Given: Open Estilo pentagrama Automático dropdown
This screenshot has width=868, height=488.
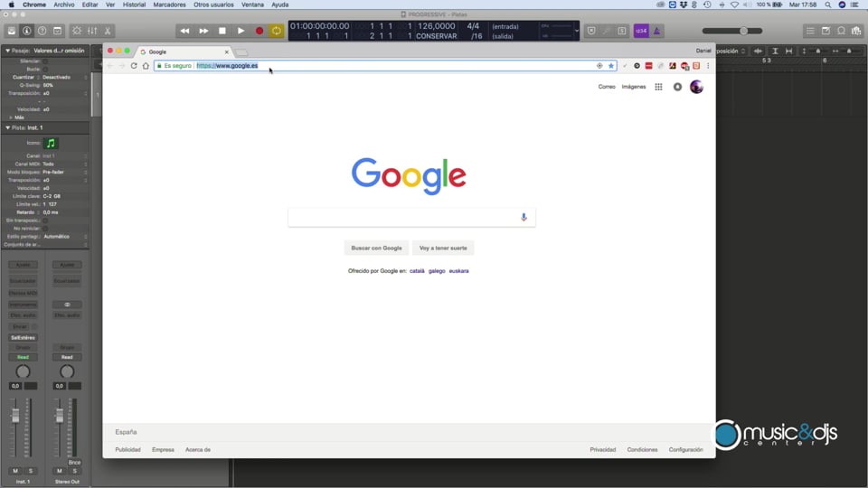Looking at the screenshot, I should point(65,236).
